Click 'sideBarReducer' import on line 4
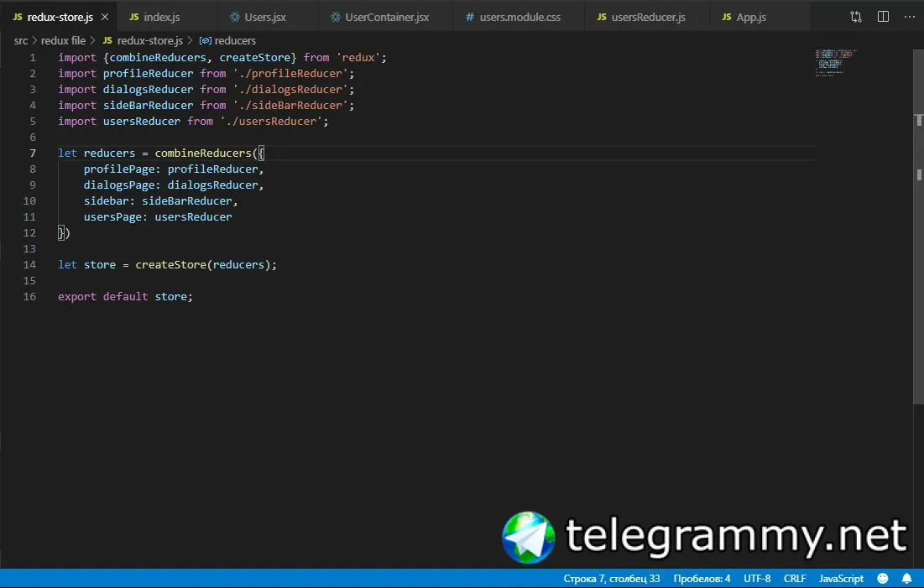Viewport: 924px width, 588px height. [x=148, y=106]
